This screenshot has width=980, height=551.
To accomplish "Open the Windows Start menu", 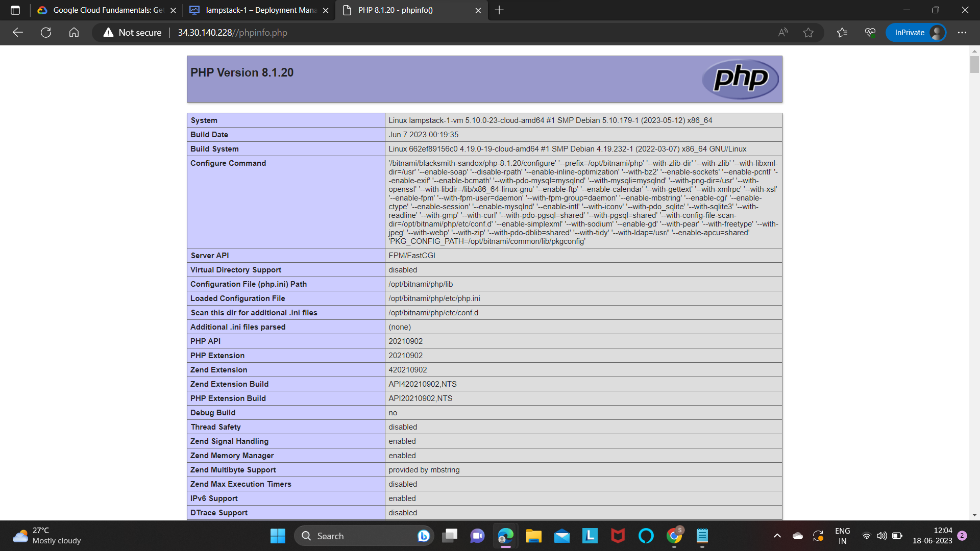I will pos(278,536).
